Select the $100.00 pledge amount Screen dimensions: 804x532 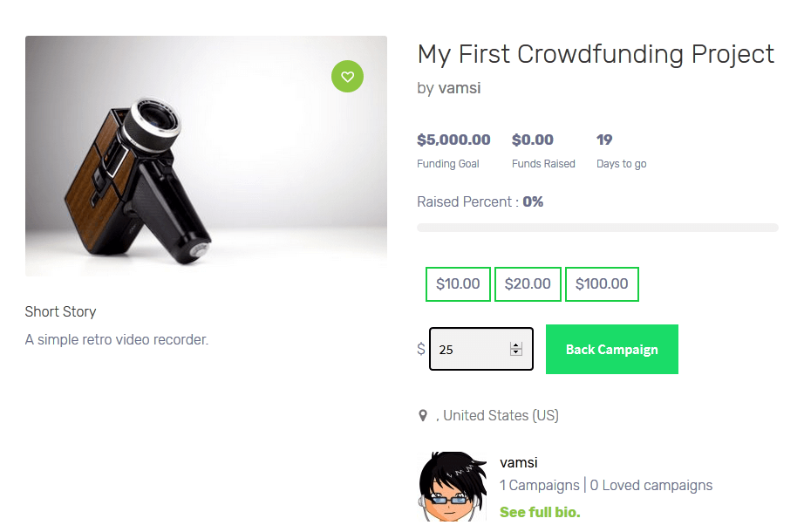pos(602,283)
